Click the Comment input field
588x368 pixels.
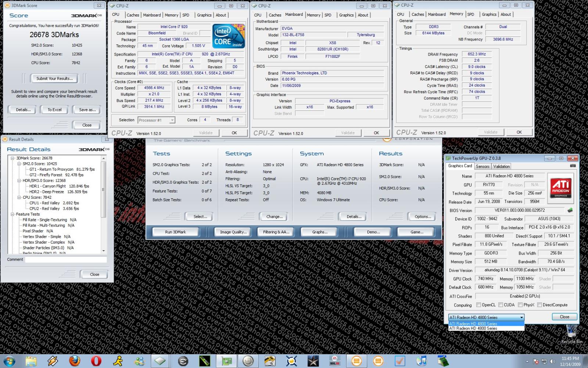point(66,259)
